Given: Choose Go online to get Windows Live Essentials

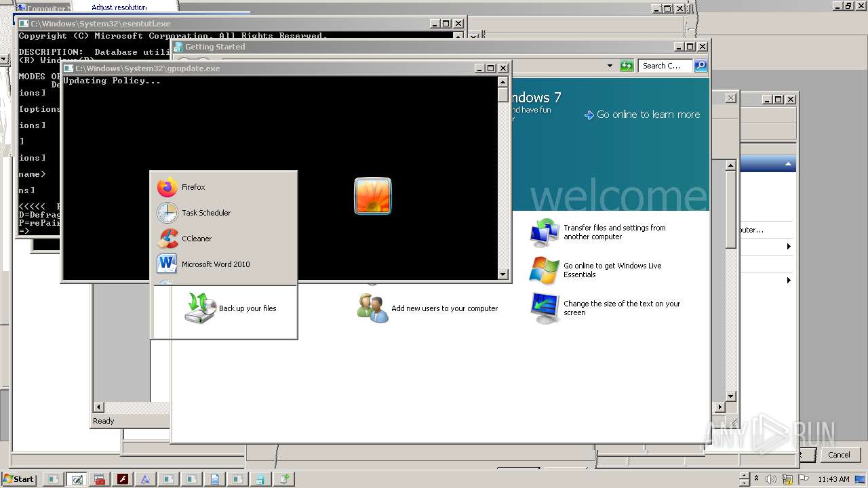Looking at the screenshot, I should point(595,270).
